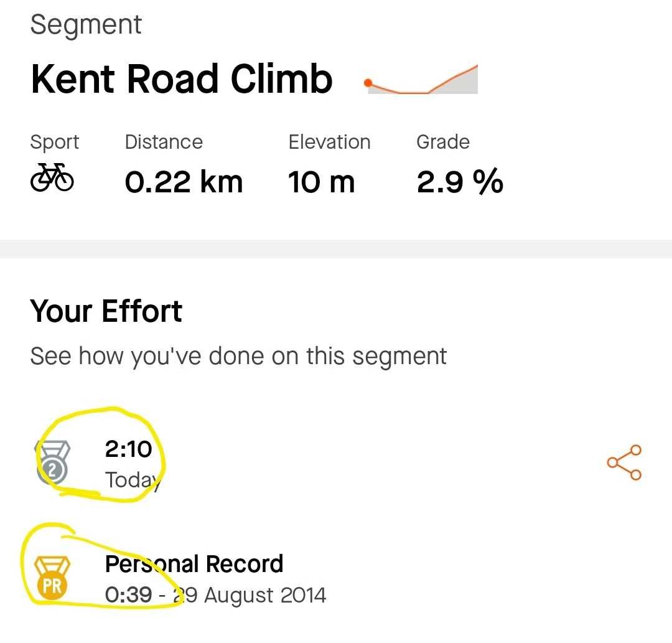Image resolution: width=672 pixels, height=643 pixels.
Task: Tap the 0.22 km distance value
Action: coord(184,182)
